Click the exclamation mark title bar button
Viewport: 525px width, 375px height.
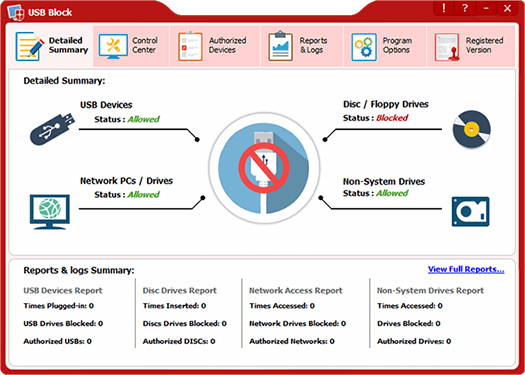[444, 9]
